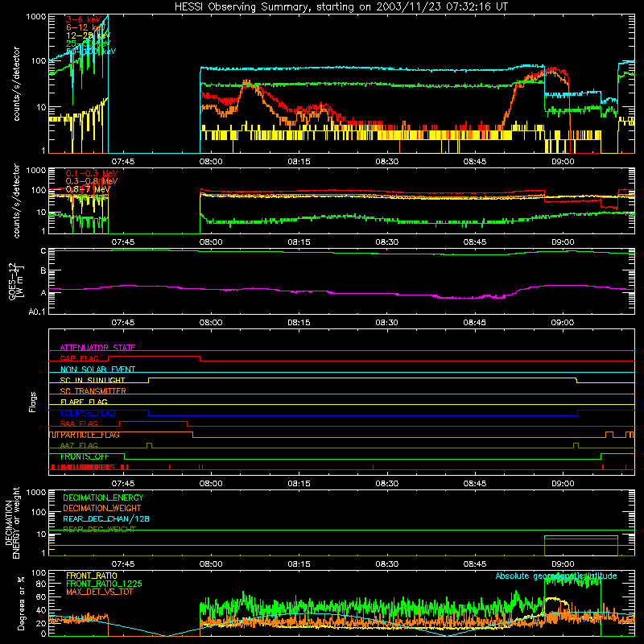Click the ATTENUATOR_STATE flag label
Image resolution: width=644 pixels, height=644 pixels.
pyautogui.click(x=97, y=348)
